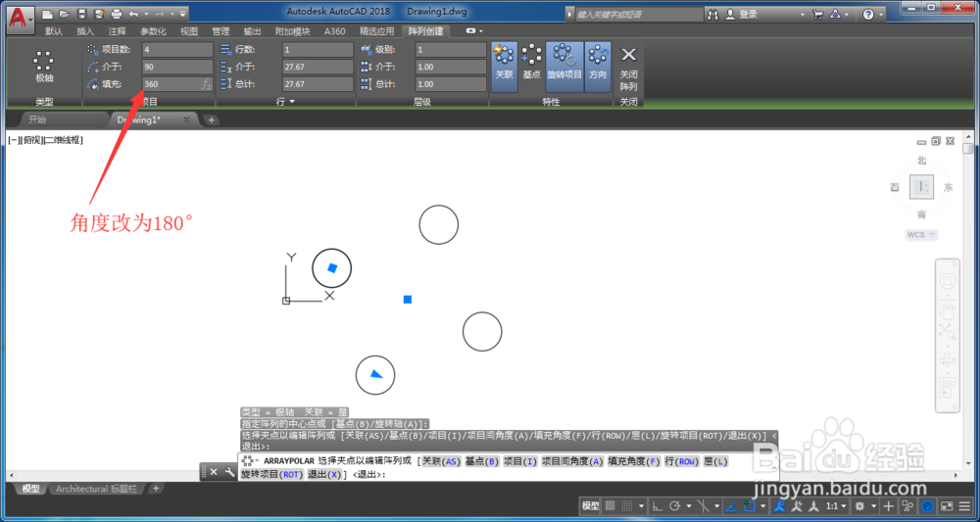Expand the Help dropdown arrow
Viewport: 980px width, 522px height.
(x=881, y=15)
